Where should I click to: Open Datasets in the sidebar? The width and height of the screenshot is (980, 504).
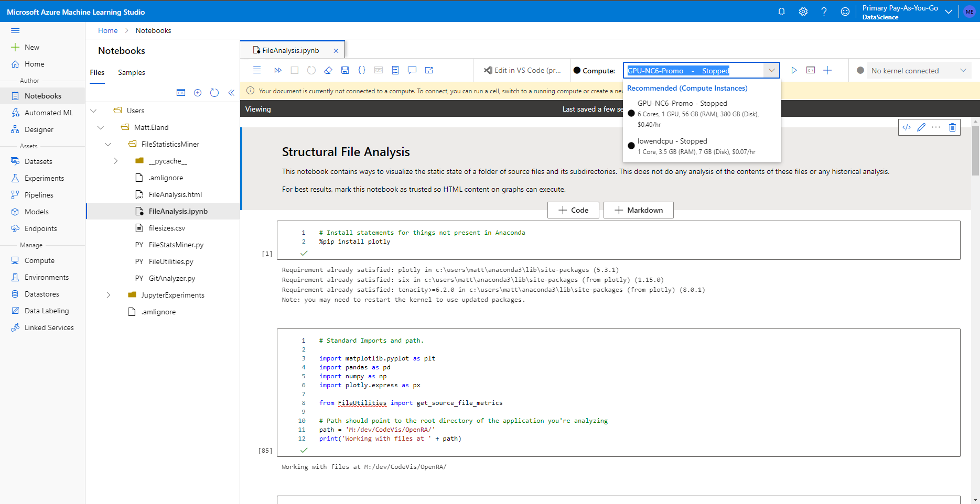coord(42,161)
